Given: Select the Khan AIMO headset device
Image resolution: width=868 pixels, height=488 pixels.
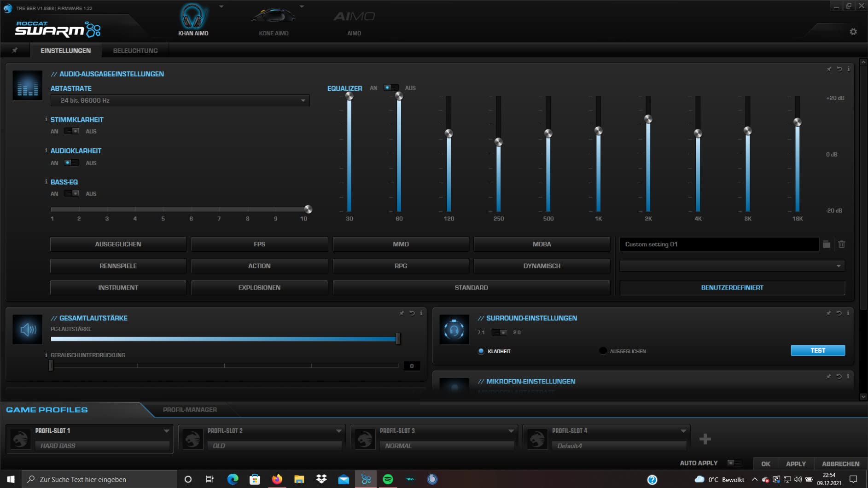Looking at the screenshot, I should point(193,20).
